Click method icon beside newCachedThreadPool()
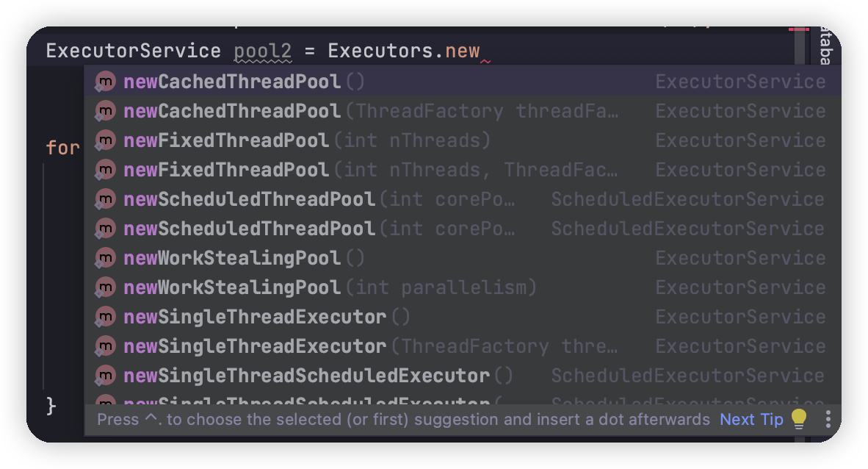The height and width of the screenshot is (469, 868). 104,82
